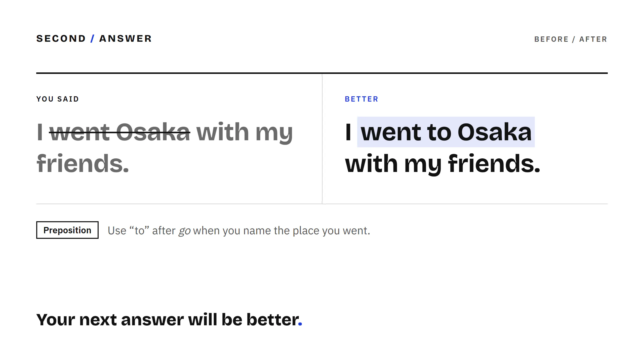Click the blue period after "better"
Image resolution: width=644 pixels, height=362 pixels.
(300, 324)
